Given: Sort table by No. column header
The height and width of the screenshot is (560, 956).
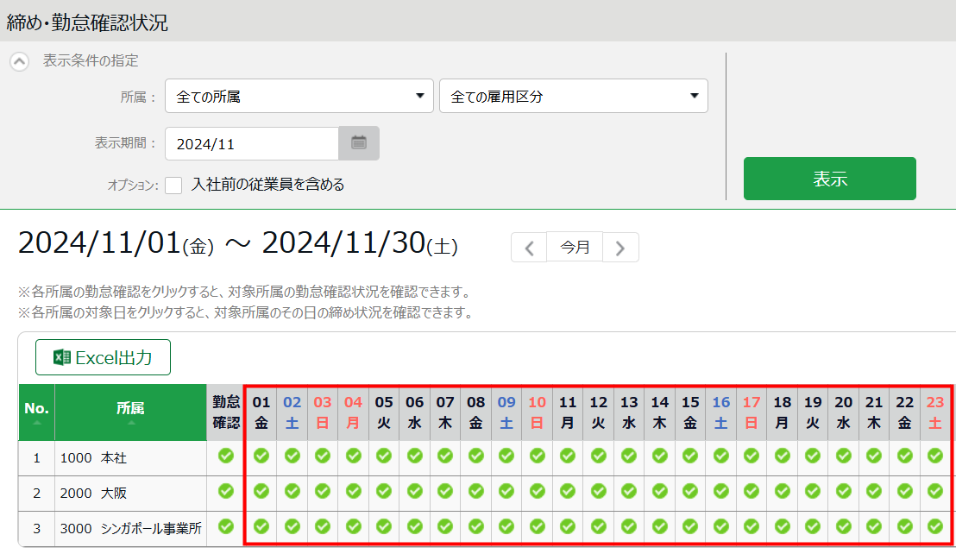Looking at the screenshot, I should (36, 412).
